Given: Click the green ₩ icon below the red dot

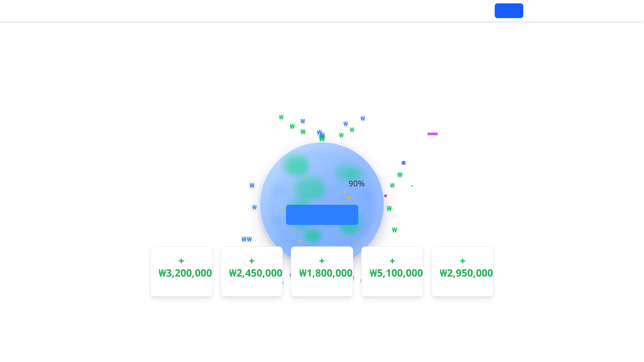Looking at the screenshot, I should coord(389,208).
